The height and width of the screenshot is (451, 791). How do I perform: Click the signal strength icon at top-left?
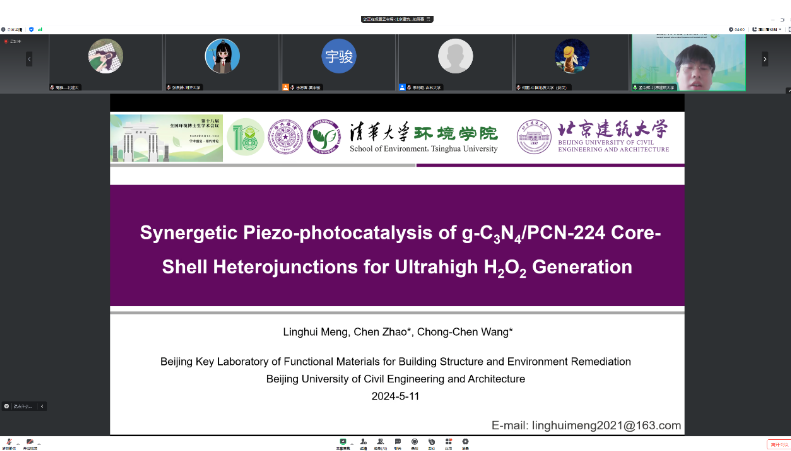[x=40, y=29]
